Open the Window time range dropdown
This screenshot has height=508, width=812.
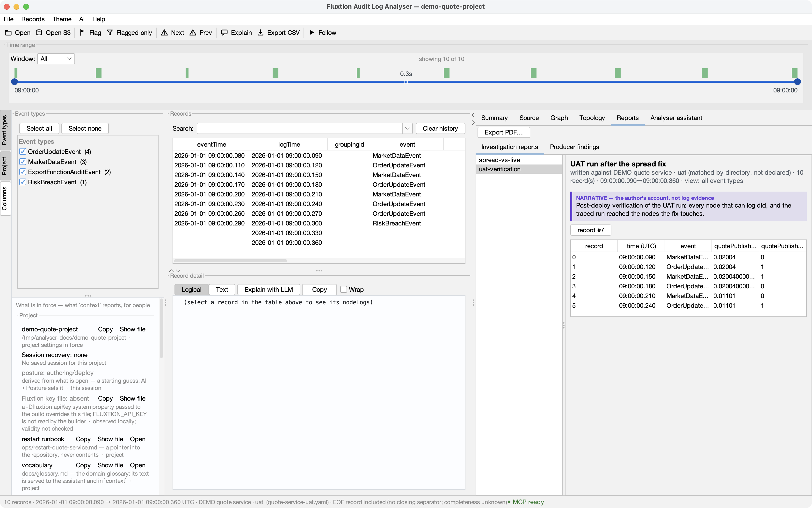[x=56, y=59]
